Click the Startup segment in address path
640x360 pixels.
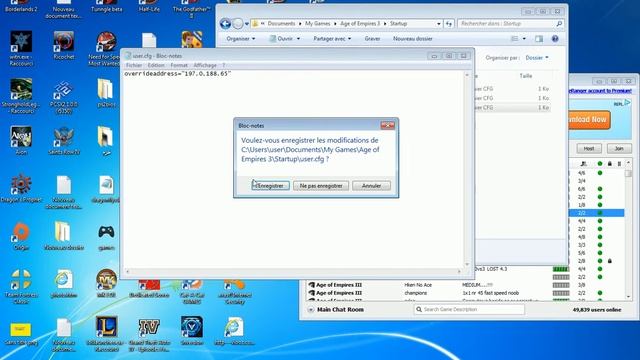coord(398,24)
